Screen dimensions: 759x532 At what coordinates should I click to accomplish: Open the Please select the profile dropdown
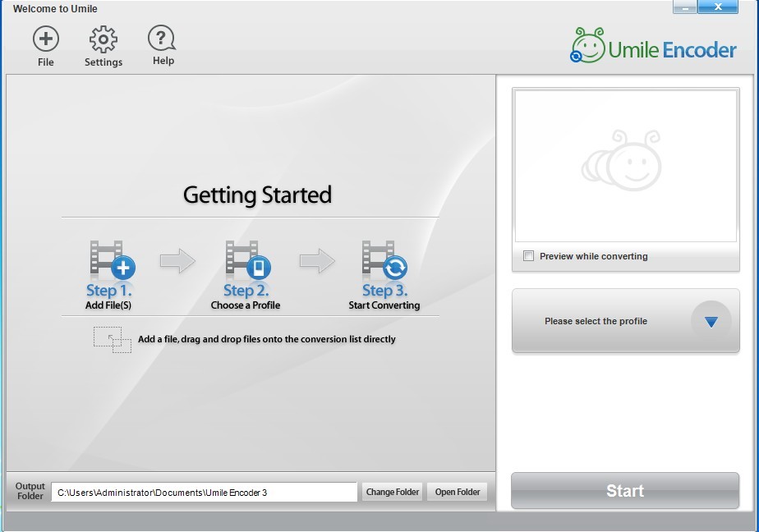pos(596,322)
